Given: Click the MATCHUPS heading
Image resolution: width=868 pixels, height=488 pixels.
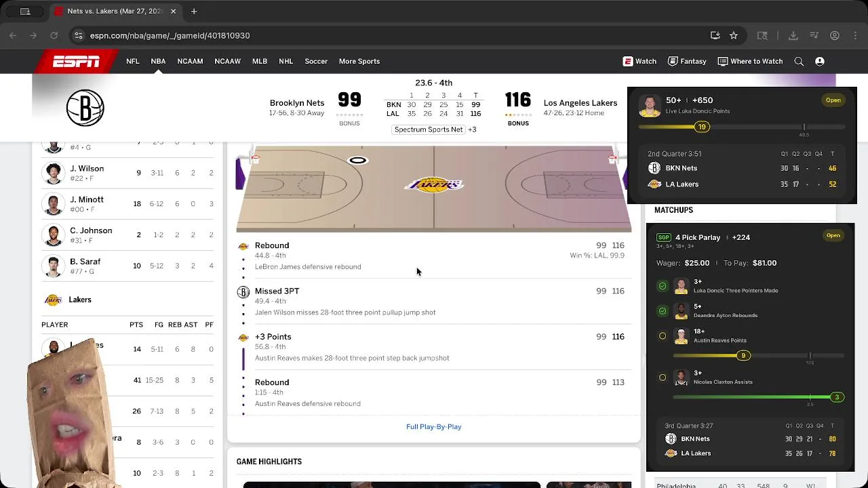Looking at the screenshot, I should coord(673,210).
